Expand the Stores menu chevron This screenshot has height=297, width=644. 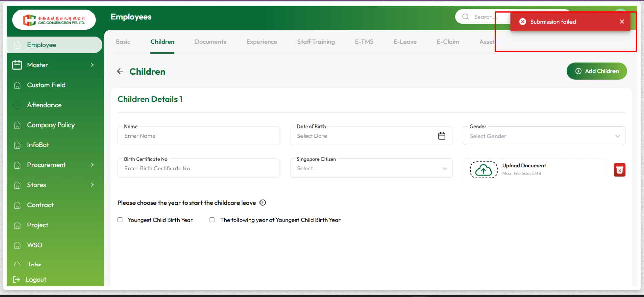tap(92, 185)
